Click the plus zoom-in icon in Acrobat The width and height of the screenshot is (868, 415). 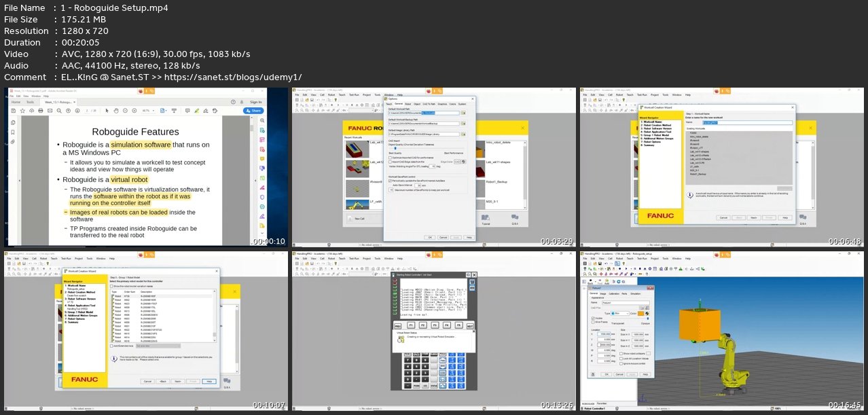134,111
